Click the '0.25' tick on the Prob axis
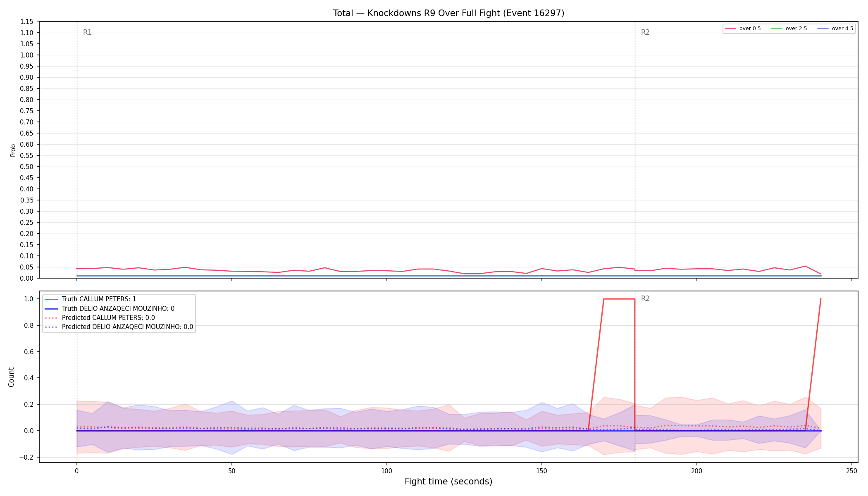The height and width of the screenshot is (496, 868). click(x=27, y=222)
